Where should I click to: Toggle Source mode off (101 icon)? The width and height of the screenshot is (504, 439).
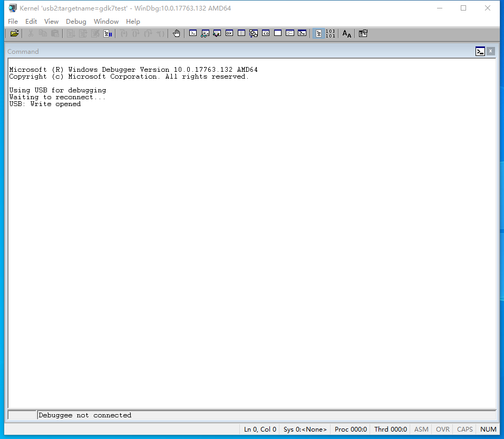331,33
